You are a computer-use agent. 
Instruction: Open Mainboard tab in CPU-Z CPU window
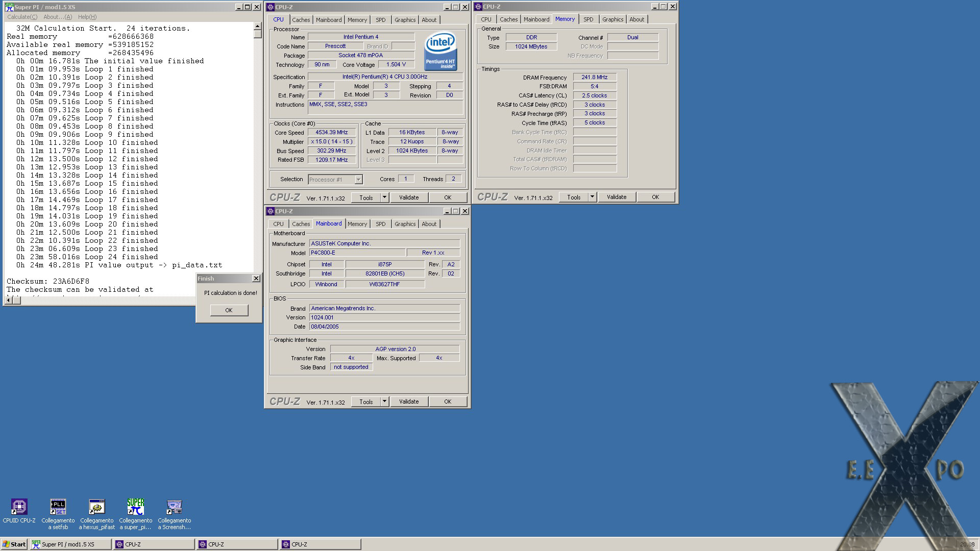click(x=329, y=20)
